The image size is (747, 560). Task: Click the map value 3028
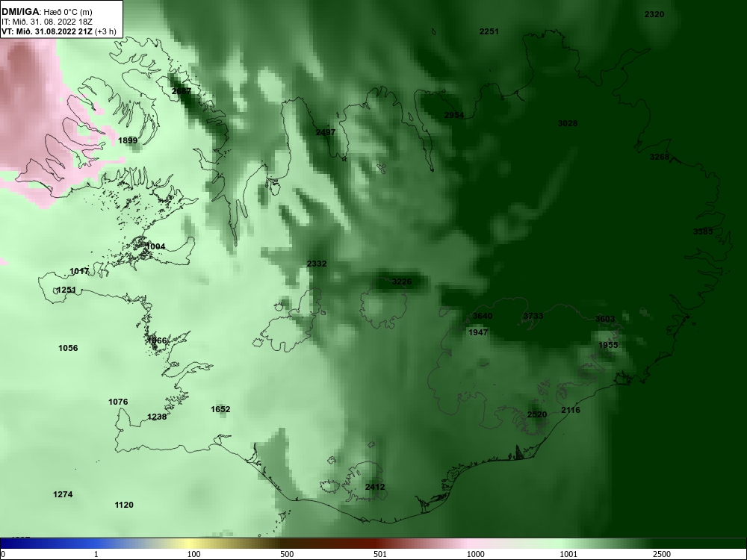click(x=568, y=123)
